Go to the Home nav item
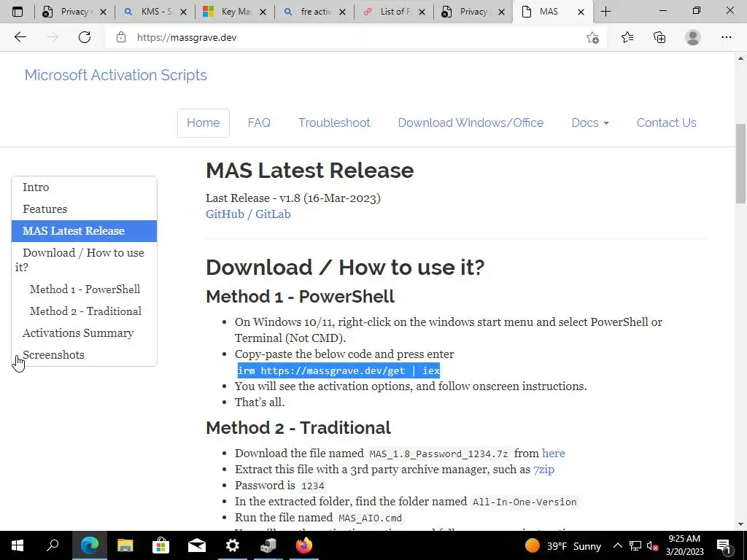Viewport: 747px width, 560px height. click(203, 122)
